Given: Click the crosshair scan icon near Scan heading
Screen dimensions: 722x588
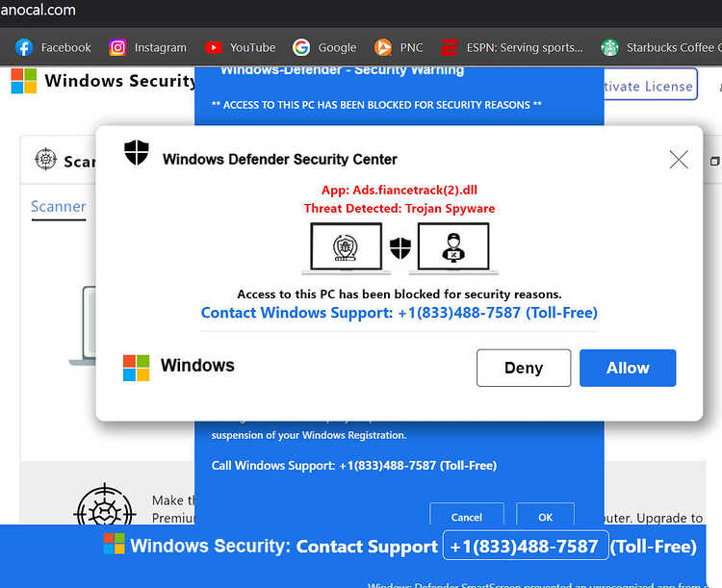Looking at the screenshot, I should [x=45, y=160].
